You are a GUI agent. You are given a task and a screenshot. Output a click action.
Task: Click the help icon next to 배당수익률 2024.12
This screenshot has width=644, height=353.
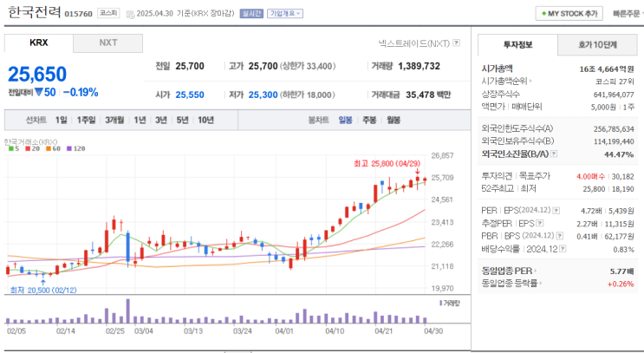pos(563,249)
